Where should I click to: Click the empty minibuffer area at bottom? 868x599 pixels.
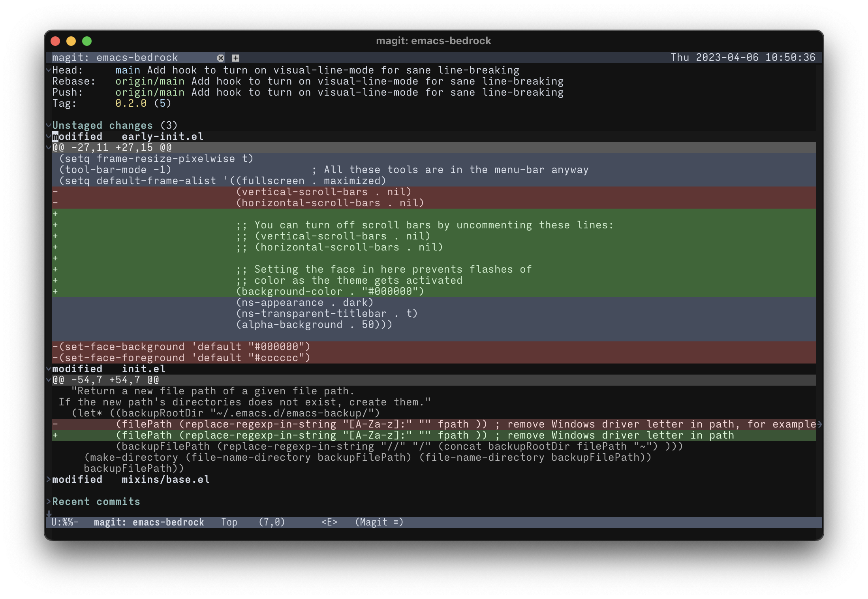(434, 533)
